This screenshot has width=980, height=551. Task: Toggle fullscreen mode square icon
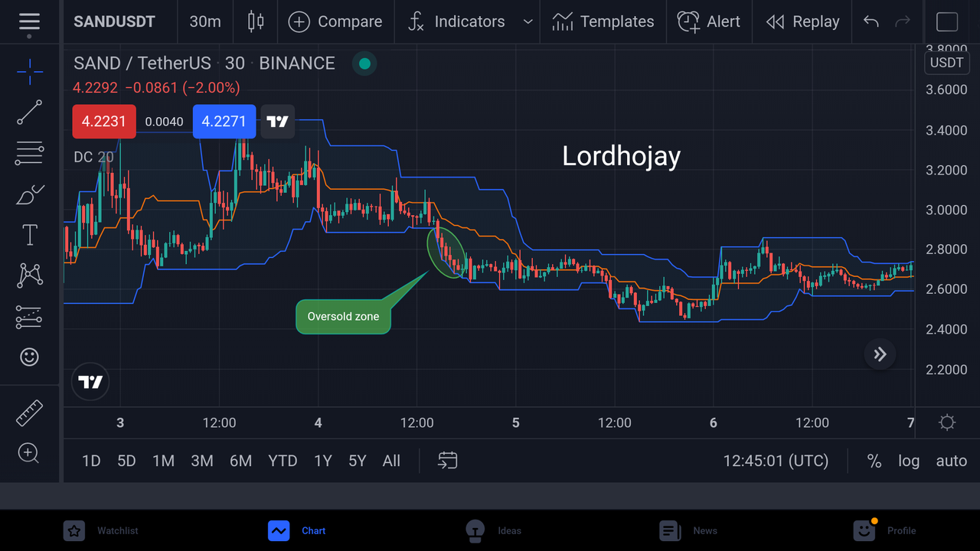click(947, 21)
